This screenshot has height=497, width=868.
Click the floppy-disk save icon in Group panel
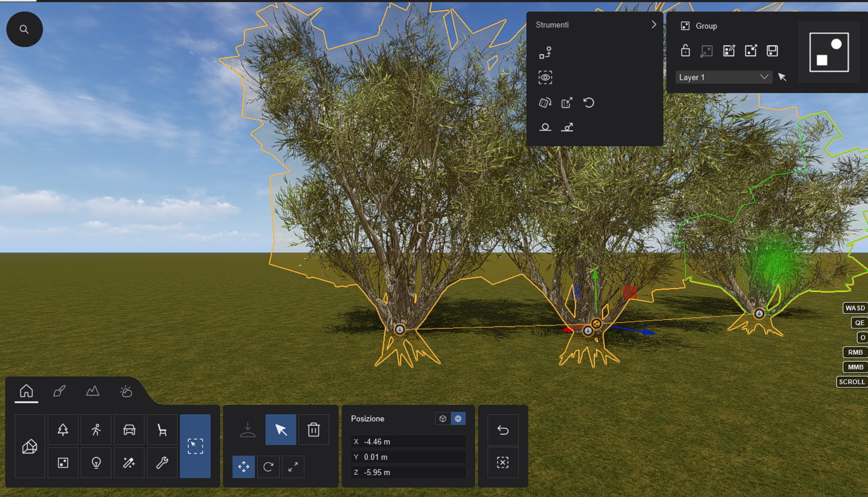tap(772, 51)
